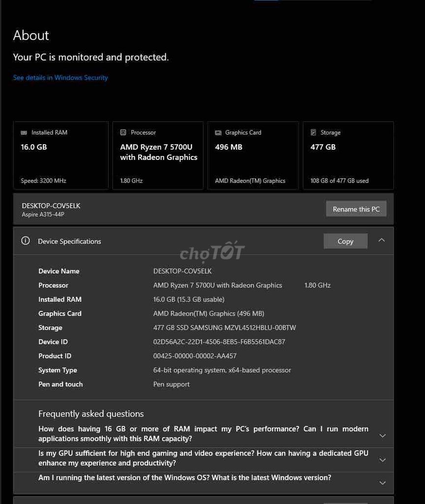Image resolution: width=425 pixels, height=504 pixels.
Task: Expand the GPU gaming question
Action: click(x=382, y=460)
